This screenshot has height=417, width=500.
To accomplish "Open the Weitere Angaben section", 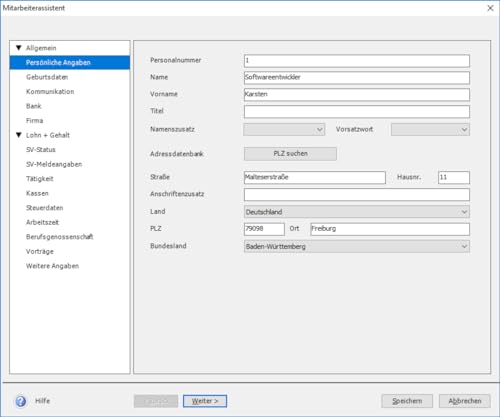I will click(x=52, y=266).
